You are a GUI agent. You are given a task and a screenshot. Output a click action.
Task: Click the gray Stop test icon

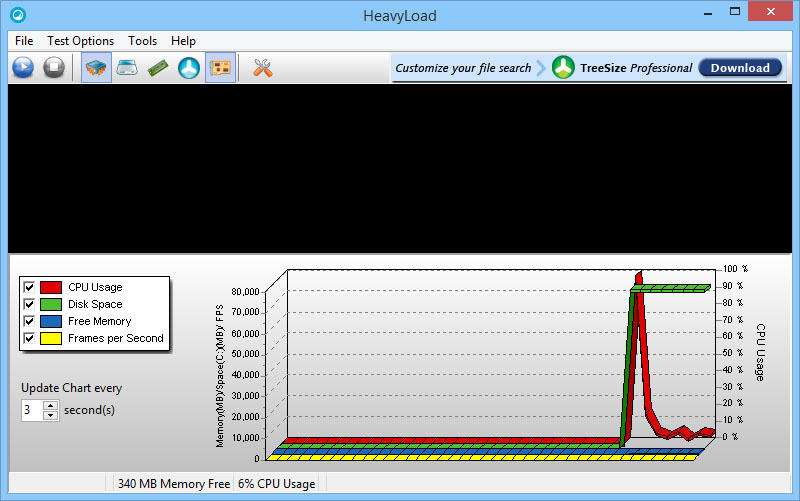click(x=54, y=68)
